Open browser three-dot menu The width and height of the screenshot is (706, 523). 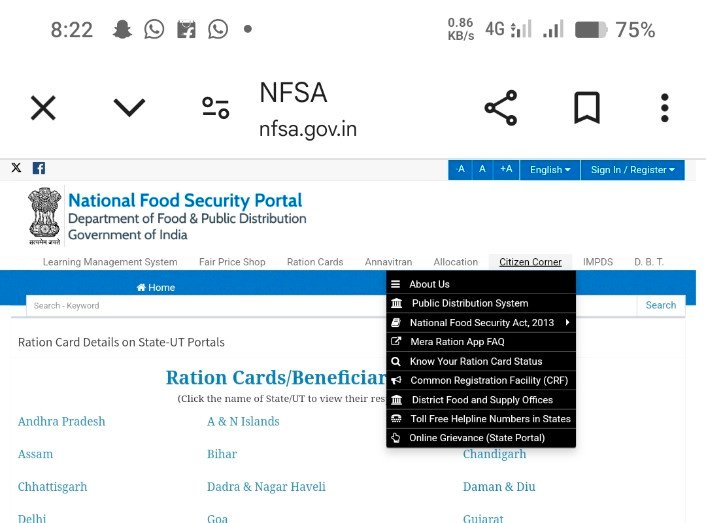665,108
